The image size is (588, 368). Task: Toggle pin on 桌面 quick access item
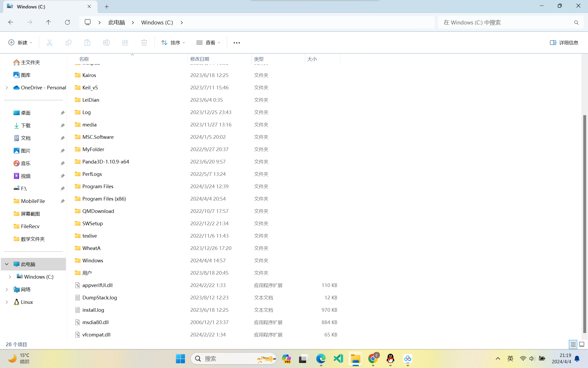click(x=62, y=113)
